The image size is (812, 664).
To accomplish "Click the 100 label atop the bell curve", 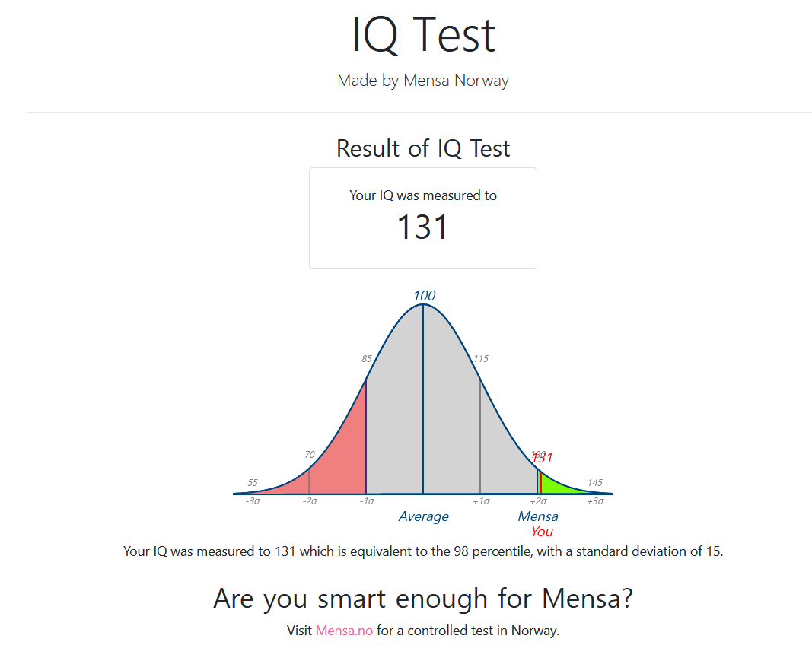I will [424, 296].
